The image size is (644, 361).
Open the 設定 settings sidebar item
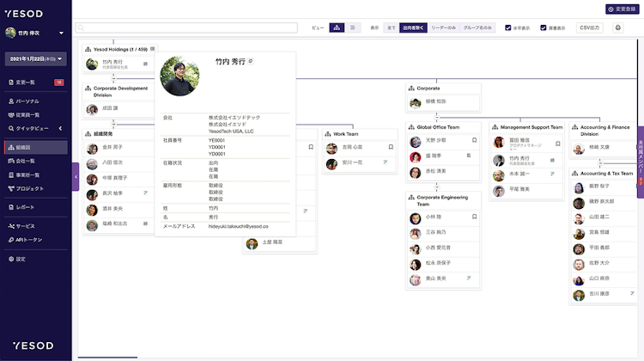[x=36, y=259]
